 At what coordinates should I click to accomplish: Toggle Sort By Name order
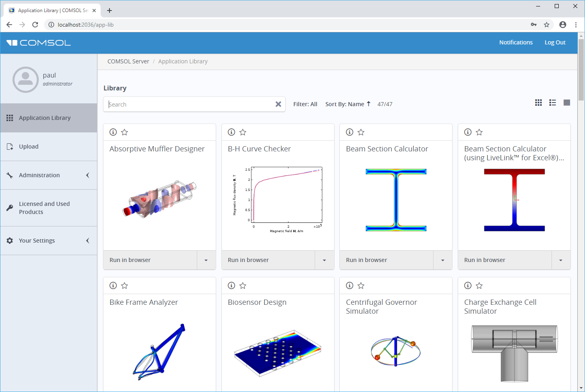pyautogui.click(x=347, y=104)
